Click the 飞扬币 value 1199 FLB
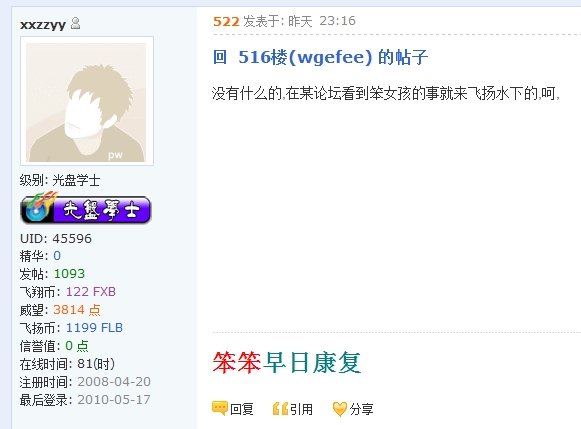Screen dimensions: 581x429 (x=94, y=327)
